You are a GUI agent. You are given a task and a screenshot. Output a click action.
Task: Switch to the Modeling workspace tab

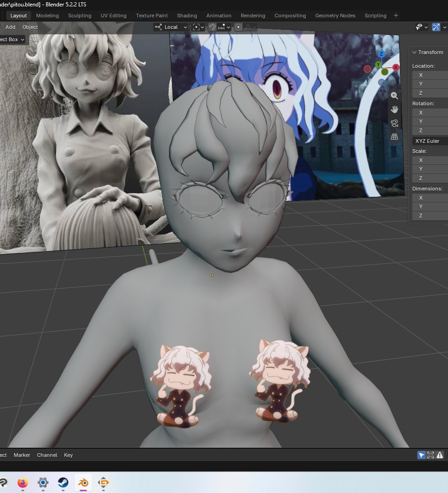[x=48, y=16]
